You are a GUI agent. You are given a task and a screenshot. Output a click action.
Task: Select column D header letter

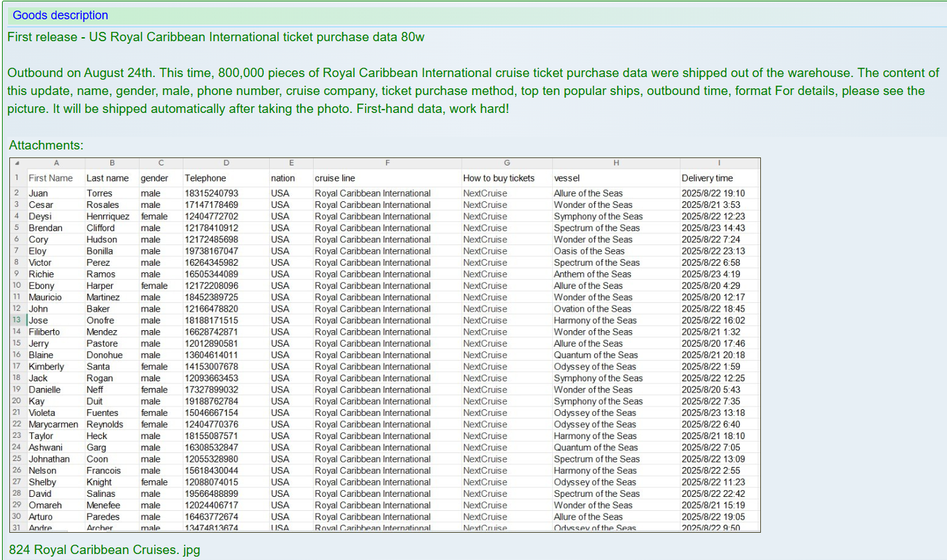(x=226, y=163)
